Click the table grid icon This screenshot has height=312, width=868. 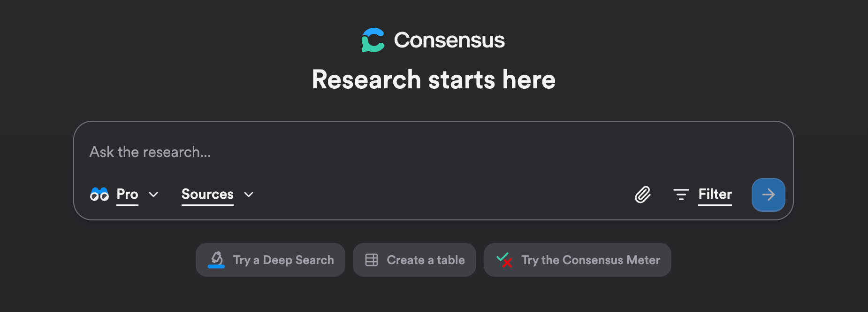click(x=372, y=260)
